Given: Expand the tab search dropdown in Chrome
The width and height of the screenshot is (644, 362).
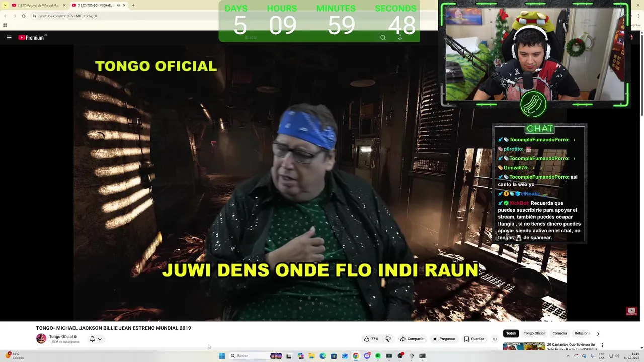Looking at the screenshot, I should [5, 5].
